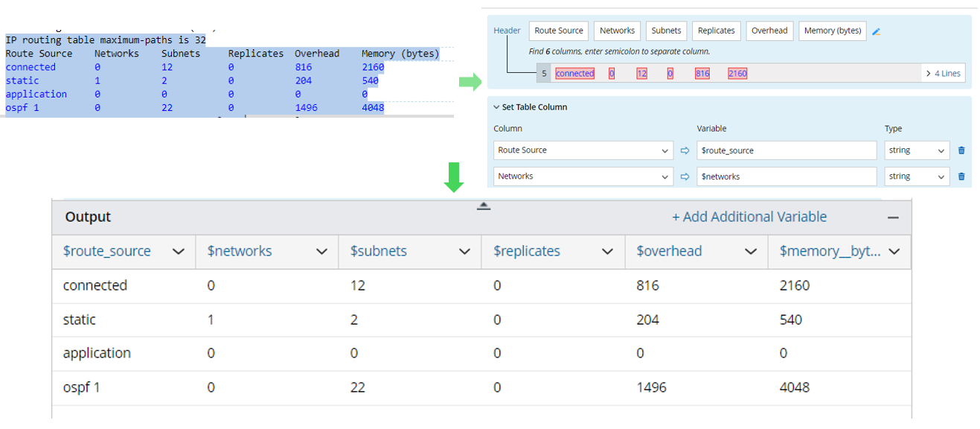980x429 pixels.
Task: Click the arrow icon beside the Networks column
Action: pos(685,177)
